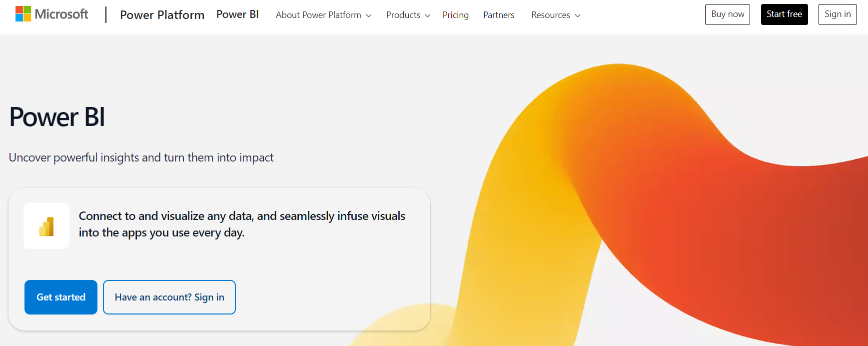
Task: Click the Sign in button in header
Action: click(x=838, y=14)
